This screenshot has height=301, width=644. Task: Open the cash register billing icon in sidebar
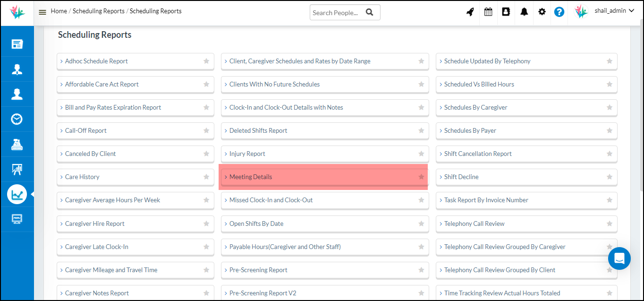17,144
